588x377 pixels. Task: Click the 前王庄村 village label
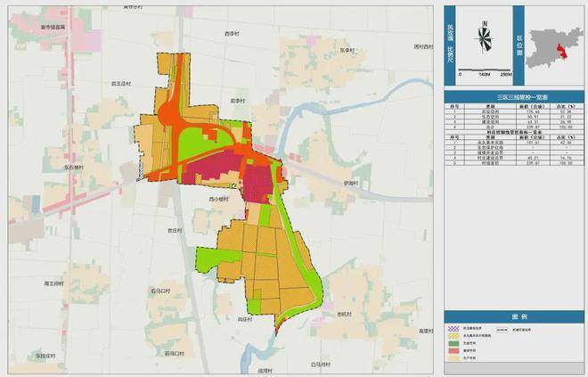pos(110,83)
